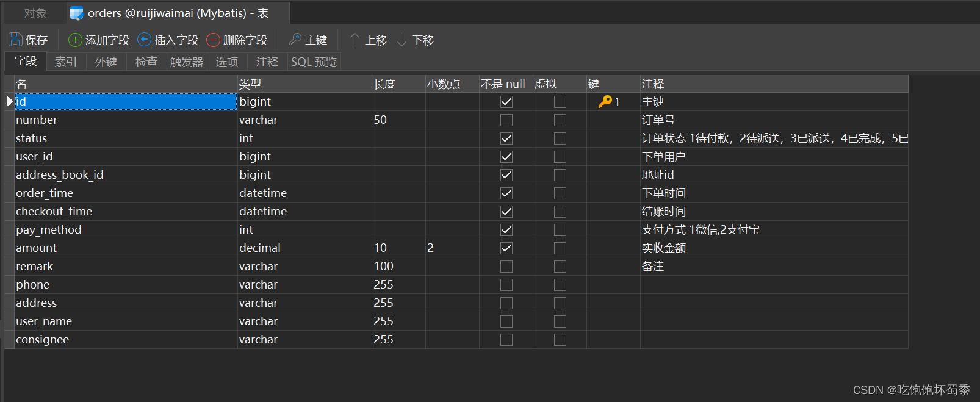Open the 对象 (Objects) tab
The width and height of the screenshot is (980, 402).
(x=35, y=13)
